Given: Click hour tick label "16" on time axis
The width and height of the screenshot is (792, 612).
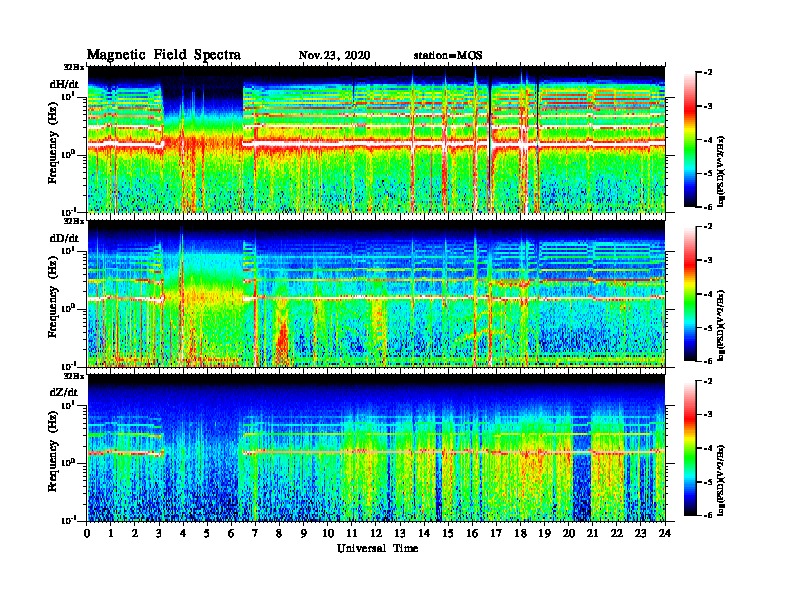Looking at the screenshot, I should [472, 533].
